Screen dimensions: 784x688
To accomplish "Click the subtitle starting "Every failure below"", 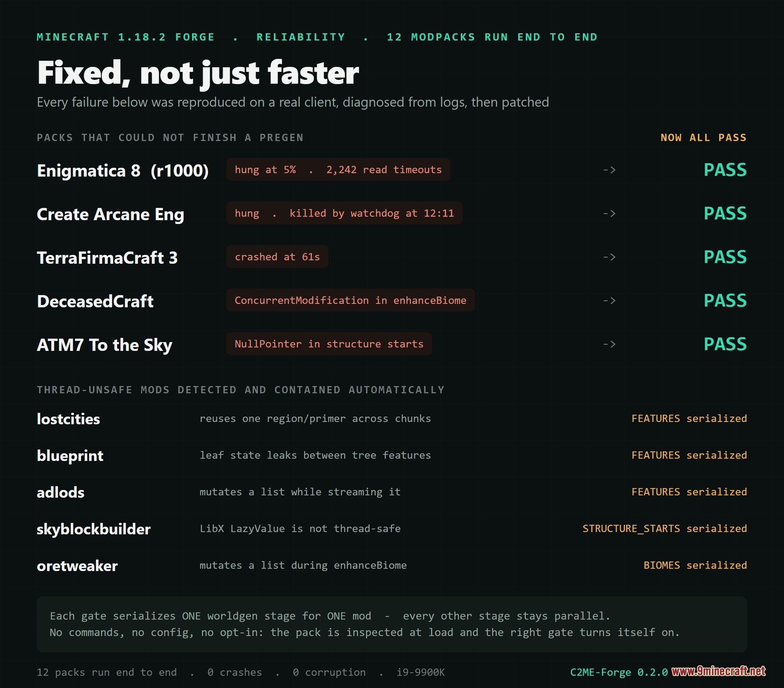I will tap(293, 102).
